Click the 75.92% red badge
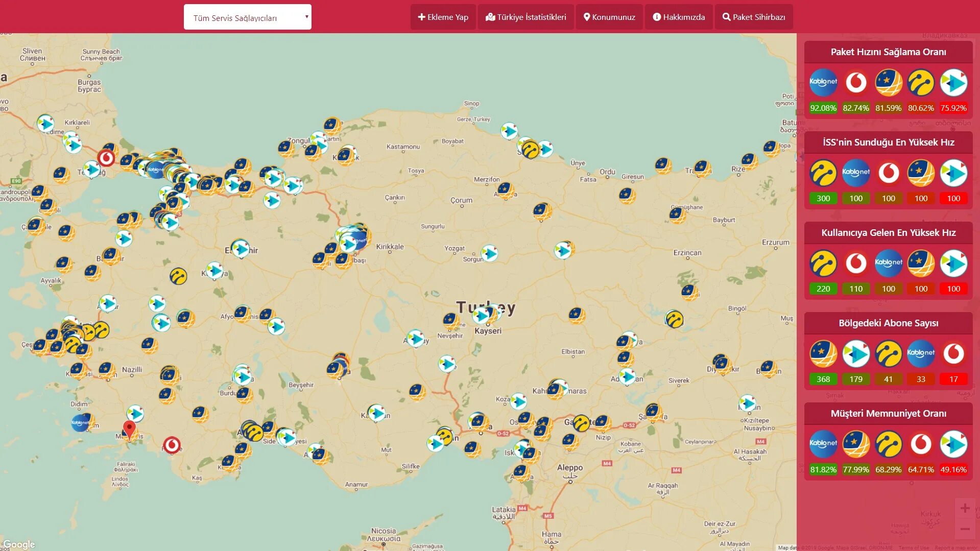The width and height of the screenshot is (980, 551). pos(954,108)
